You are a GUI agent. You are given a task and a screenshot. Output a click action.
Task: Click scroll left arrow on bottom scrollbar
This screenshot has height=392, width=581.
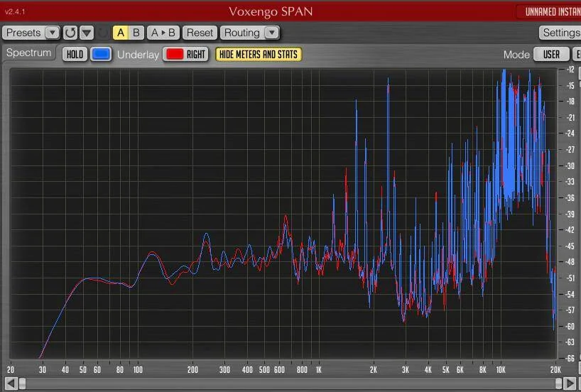point(11,383)
